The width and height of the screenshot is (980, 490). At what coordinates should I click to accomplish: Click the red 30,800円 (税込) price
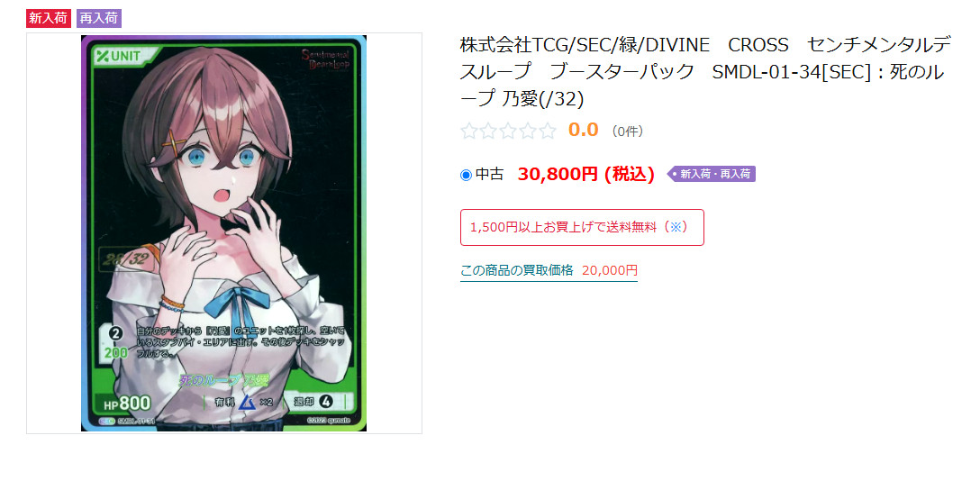coord(586,175)
